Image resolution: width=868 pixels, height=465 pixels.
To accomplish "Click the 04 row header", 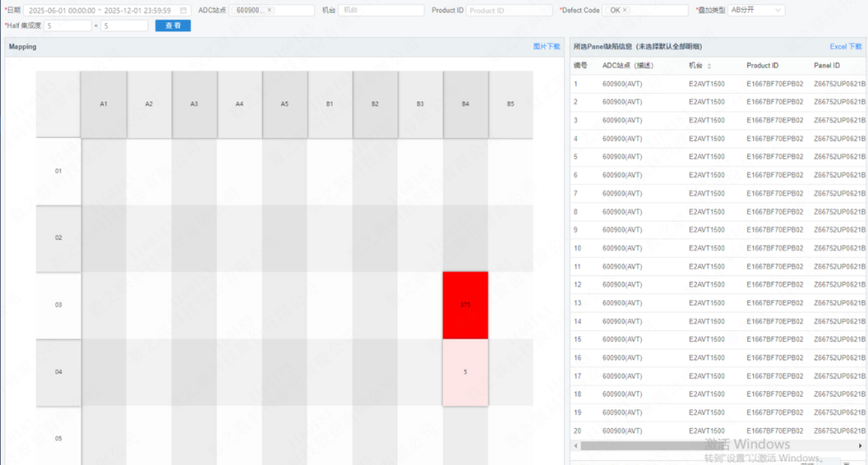I will tap(58, 372).
